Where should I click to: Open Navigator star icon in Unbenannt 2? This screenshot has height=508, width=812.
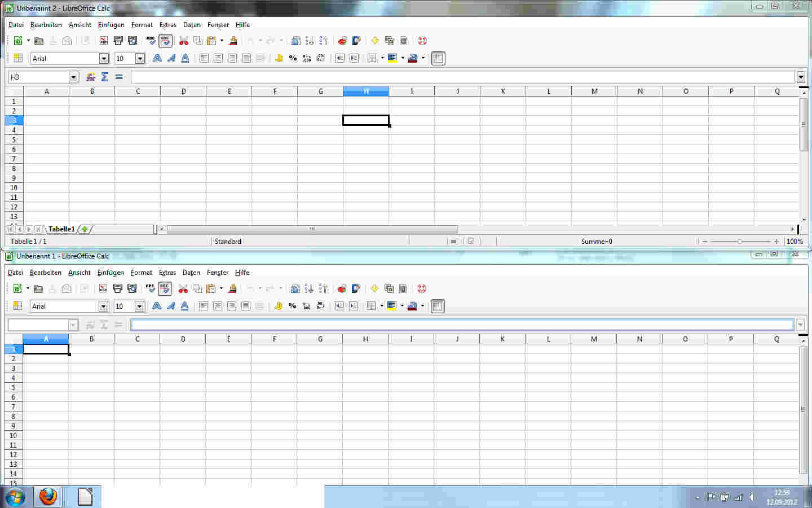pyautogui.click(x=374, y=41)
